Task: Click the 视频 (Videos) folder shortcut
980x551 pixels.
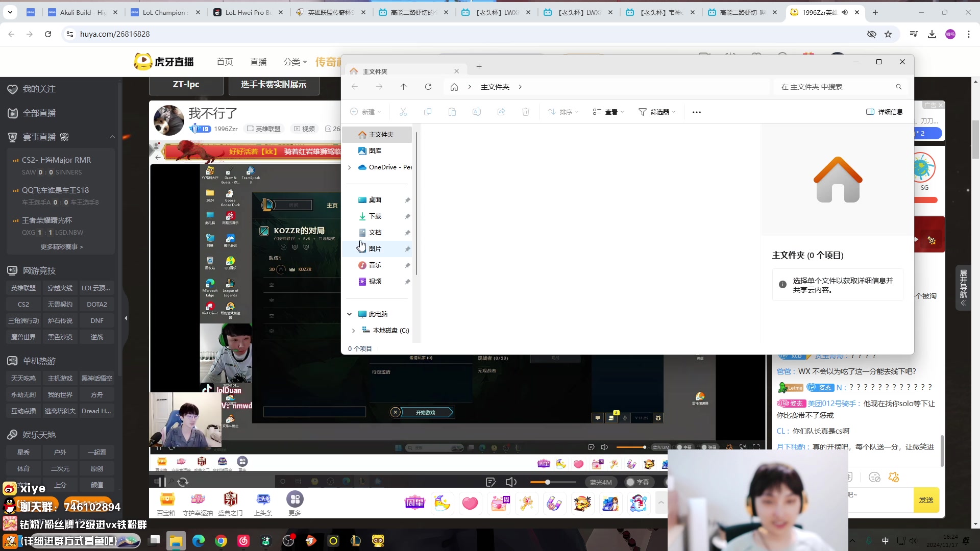Action: (376, 281)
